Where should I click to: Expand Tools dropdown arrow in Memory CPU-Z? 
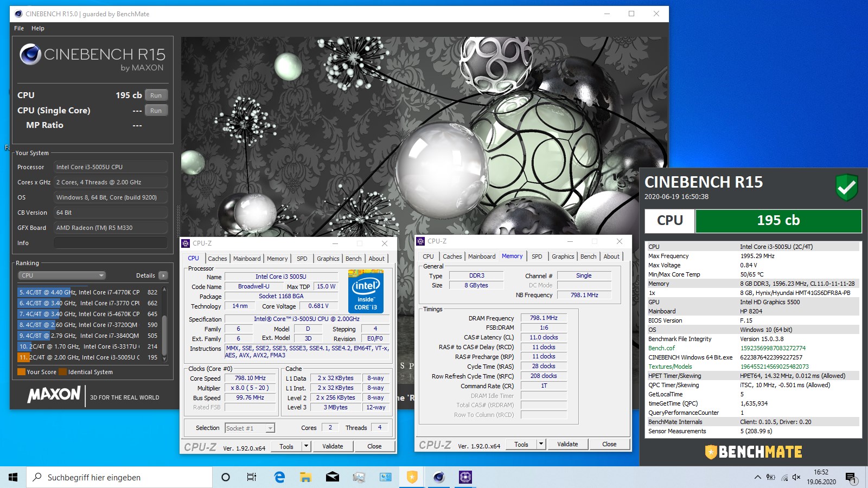tap(541, 444)
